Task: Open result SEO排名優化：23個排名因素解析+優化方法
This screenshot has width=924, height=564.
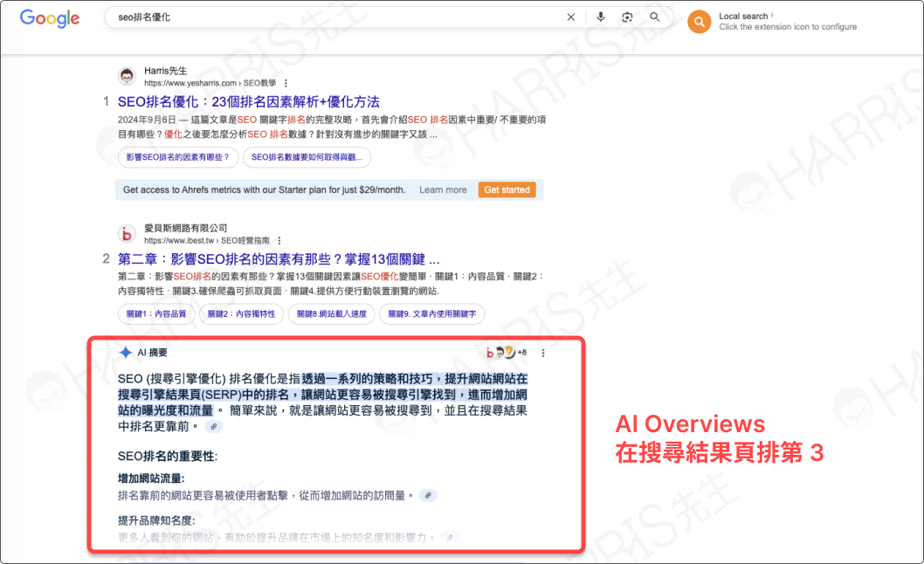Action: 249,102
